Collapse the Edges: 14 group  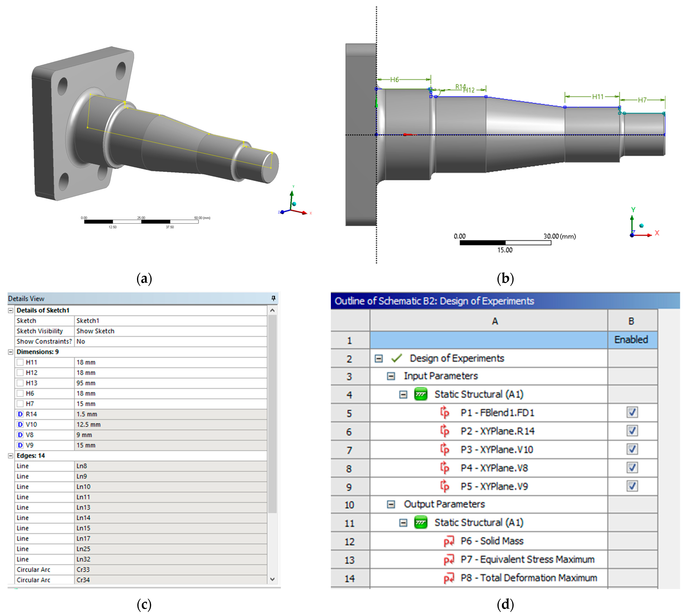point(11,456)
